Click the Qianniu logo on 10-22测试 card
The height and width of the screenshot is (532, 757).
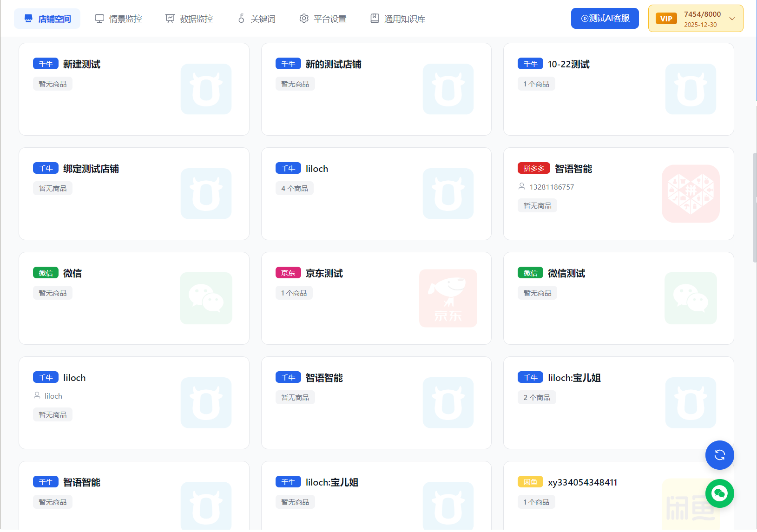tap(691, 89)
